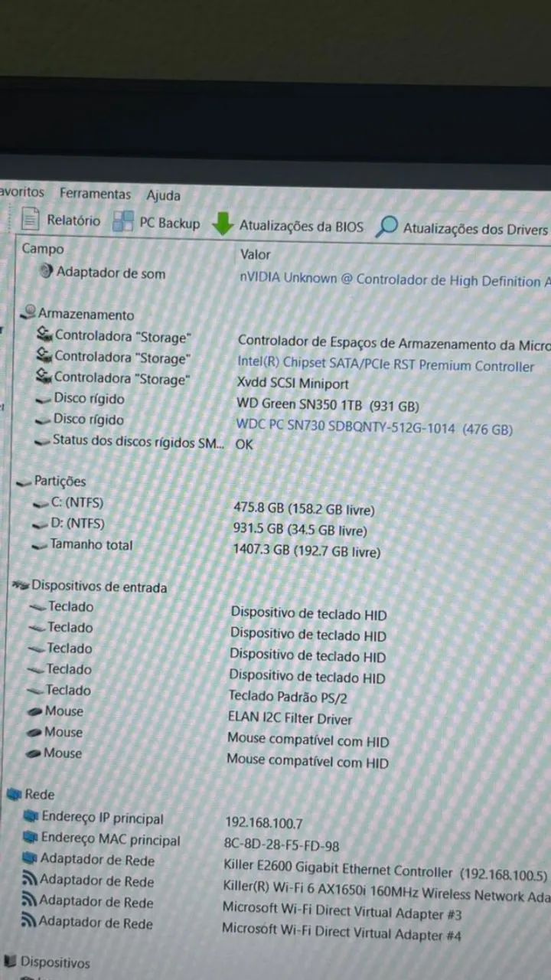Open PC Backup toolbar icon

(x=123, y=222)
